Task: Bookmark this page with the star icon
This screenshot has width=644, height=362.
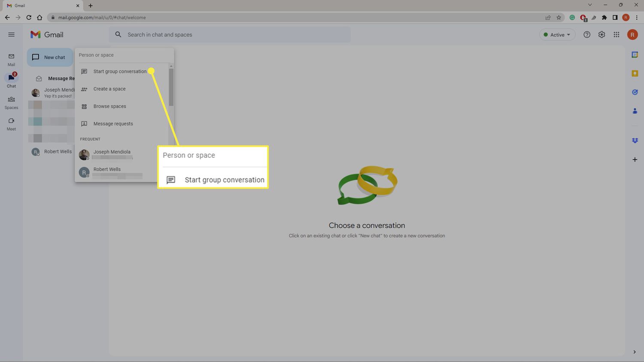Action: [559, 18]
